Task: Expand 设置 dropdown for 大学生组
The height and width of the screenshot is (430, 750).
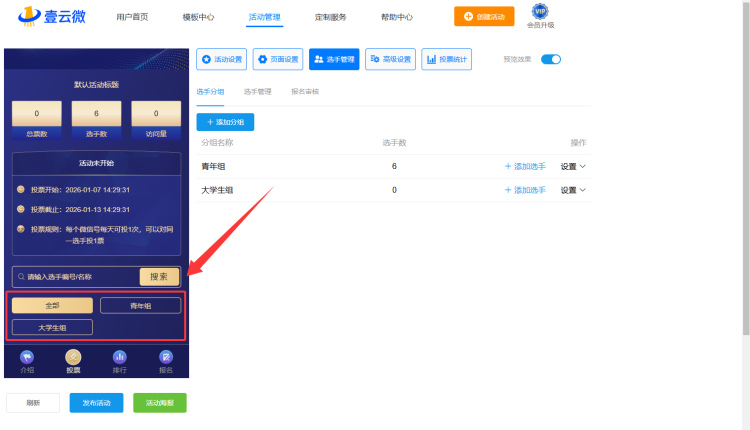Action: point(573,190)
